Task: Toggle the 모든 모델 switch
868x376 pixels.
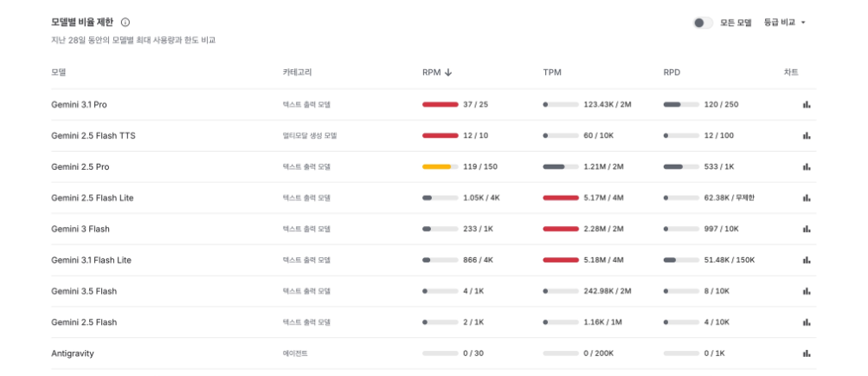Action: pyautogui.click(x=703, y=23)
